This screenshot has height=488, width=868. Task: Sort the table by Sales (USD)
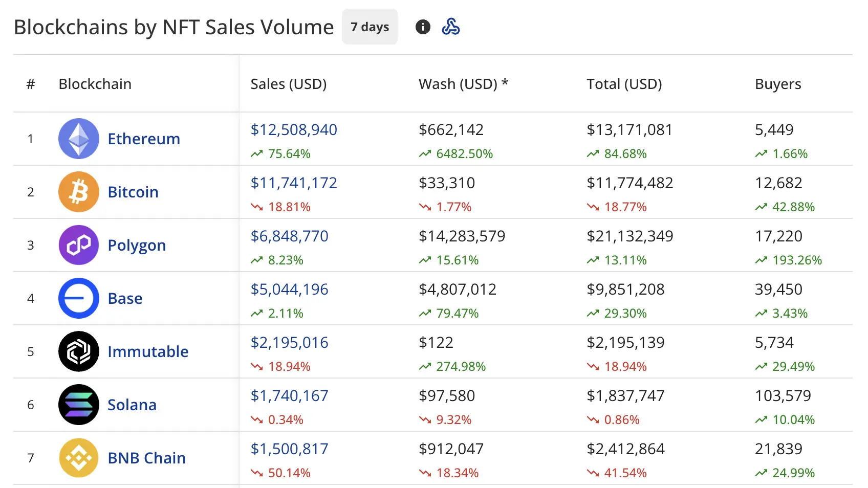click(289, 84)
